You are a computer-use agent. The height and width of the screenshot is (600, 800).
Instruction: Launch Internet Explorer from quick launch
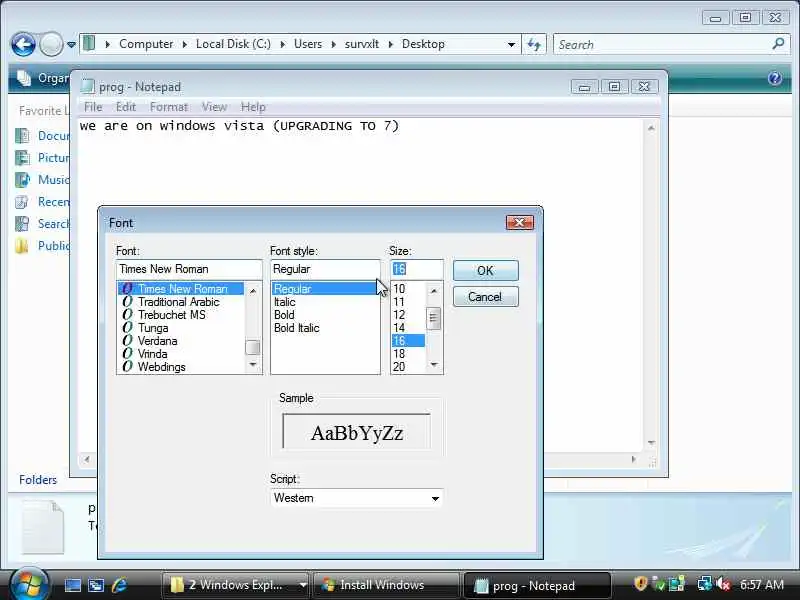120,585
